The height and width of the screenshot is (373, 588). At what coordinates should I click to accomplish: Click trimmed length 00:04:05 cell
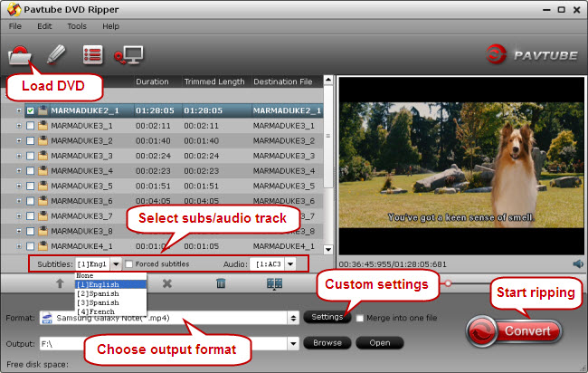202,201
